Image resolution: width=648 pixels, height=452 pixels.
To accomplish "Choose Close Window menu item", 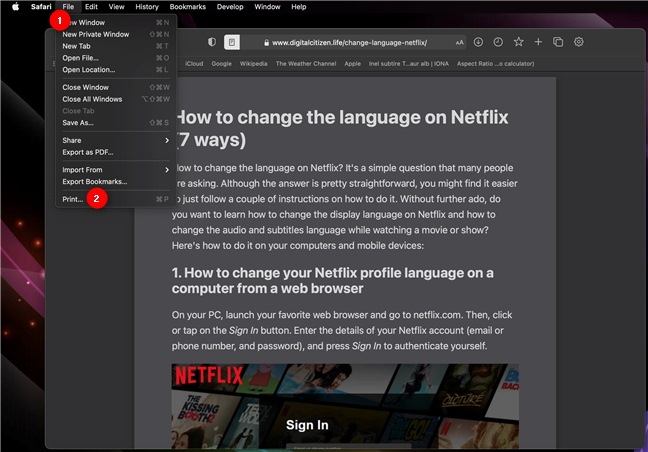I will pyautogui.click(x=116, y=87).
